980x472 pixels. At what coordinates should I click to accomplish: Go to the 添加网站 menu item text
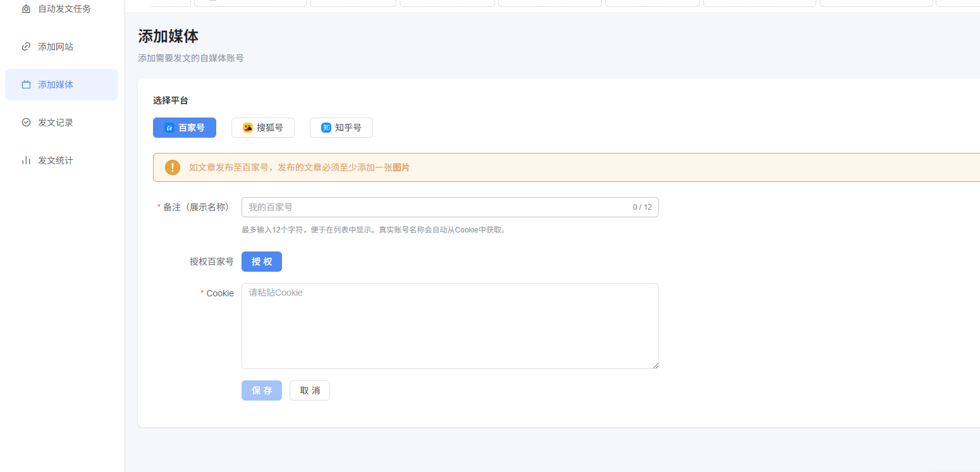pos(56,47)
